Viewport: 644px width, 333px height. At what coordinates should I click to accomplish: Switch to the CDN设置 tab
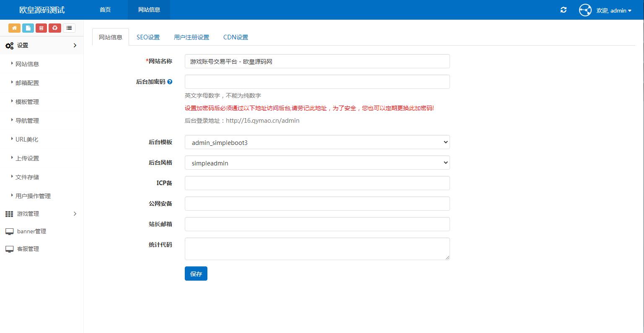pyautogui.click(x=235, y=37)
